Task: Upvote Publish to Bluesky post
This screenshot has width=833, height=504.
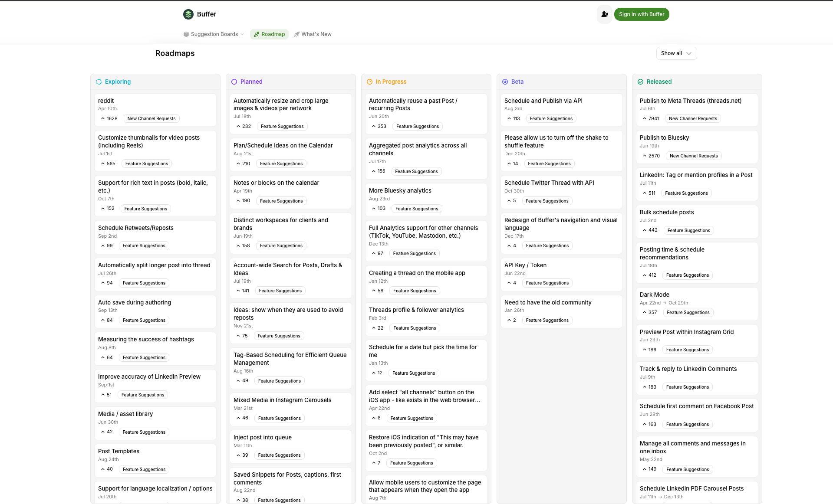Action: click(x=651, y=156)
